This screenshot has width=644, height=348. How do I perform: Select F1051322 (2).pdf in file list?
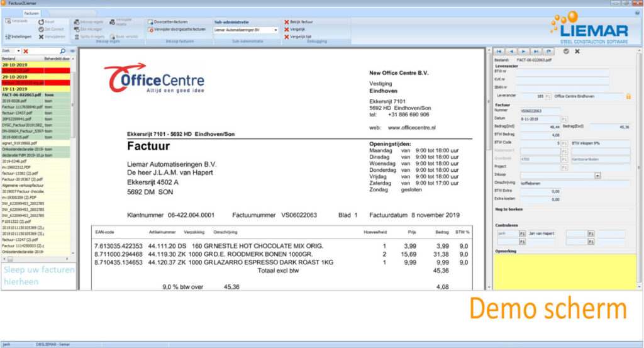coord(36,222)
